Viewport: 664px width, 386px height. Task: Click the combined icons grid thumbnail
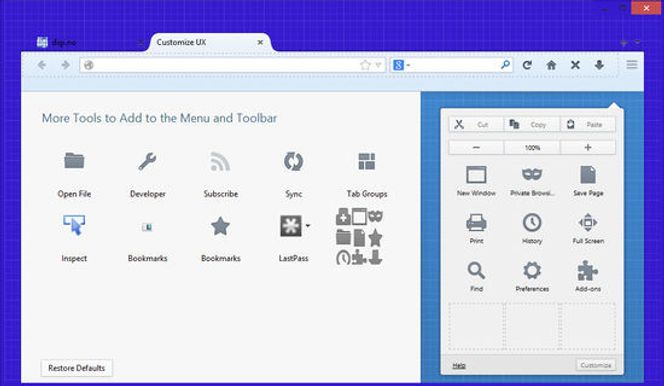point(360,237)
